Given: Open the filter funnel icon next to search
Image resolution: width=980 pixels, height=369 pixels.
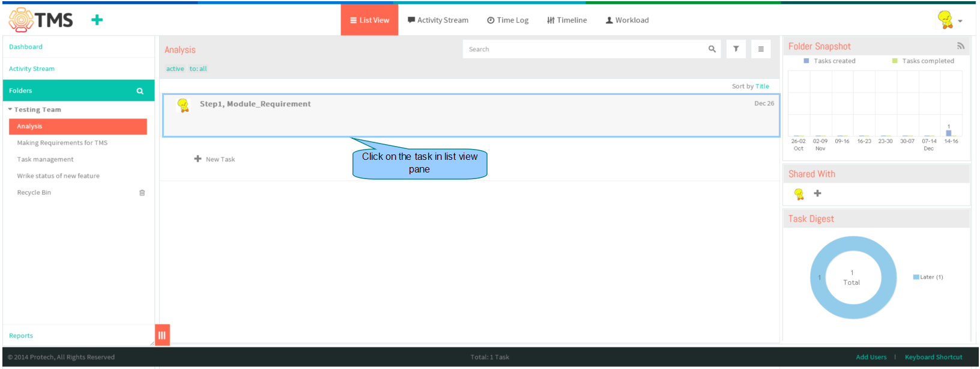Looking at the screenshot, I should point(736,49).
